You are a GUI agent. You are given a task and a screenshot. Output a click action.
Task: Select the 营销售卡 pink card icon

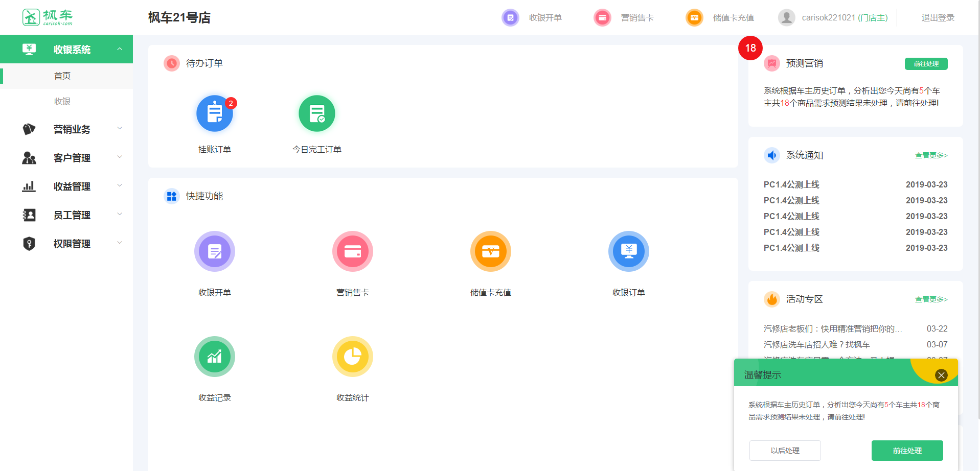(x=353, y=251)
